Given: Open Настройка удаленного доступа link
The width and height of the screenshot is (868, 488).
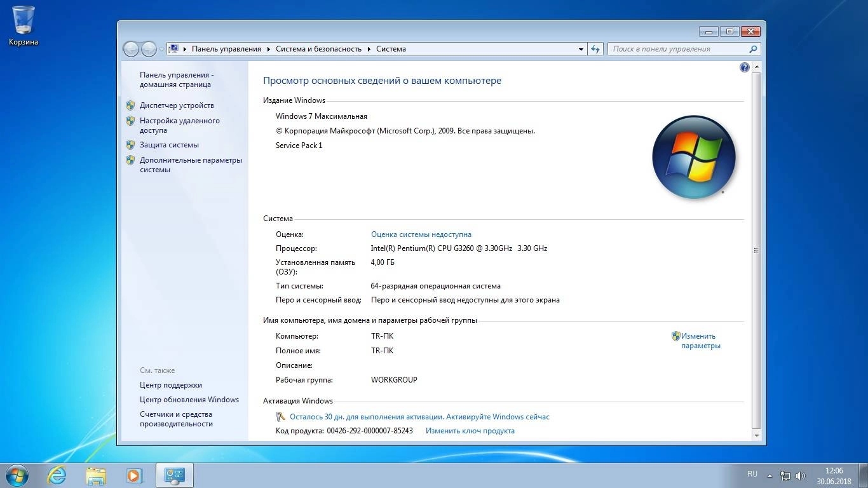Looking at the screenshot, I should (180, 125).
